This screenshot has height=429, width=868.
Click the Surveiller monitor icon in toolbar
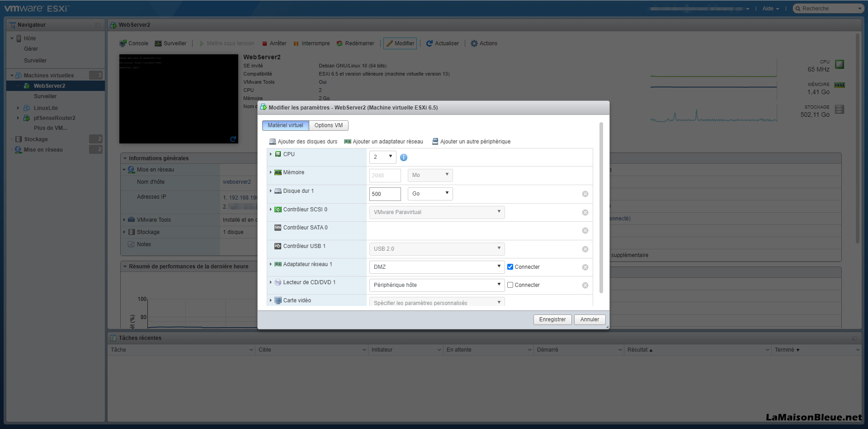coord(158,43)
